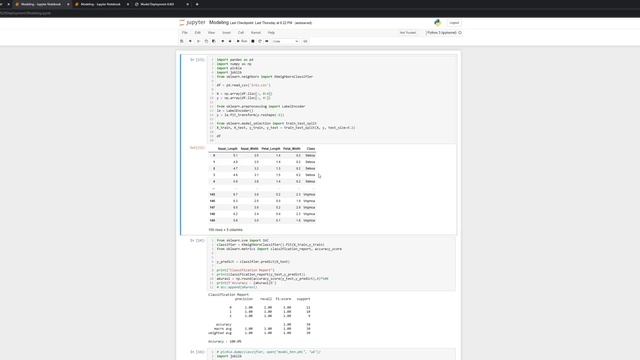Close the second Modeling - Jupyter Notebook tab
The width and height of the screenshot is (640, 360).
tap(128, 4)
